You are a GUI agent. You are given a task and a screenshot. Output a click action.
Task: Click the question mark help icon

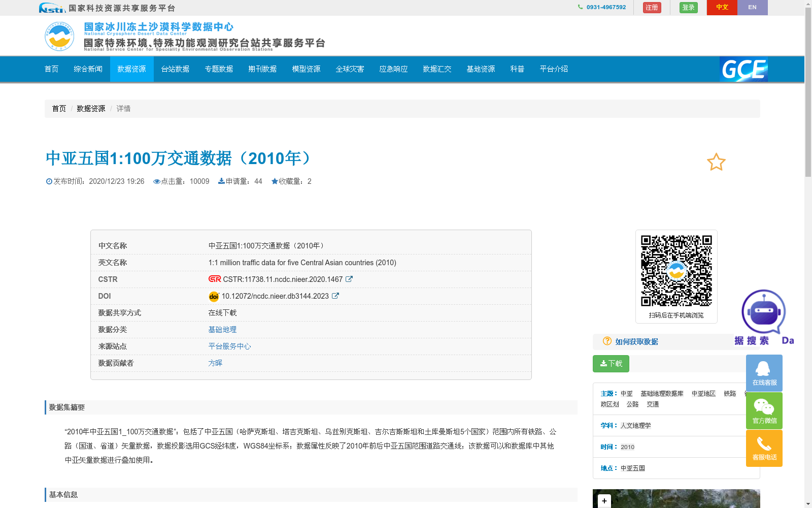click(x=607, y=341)
